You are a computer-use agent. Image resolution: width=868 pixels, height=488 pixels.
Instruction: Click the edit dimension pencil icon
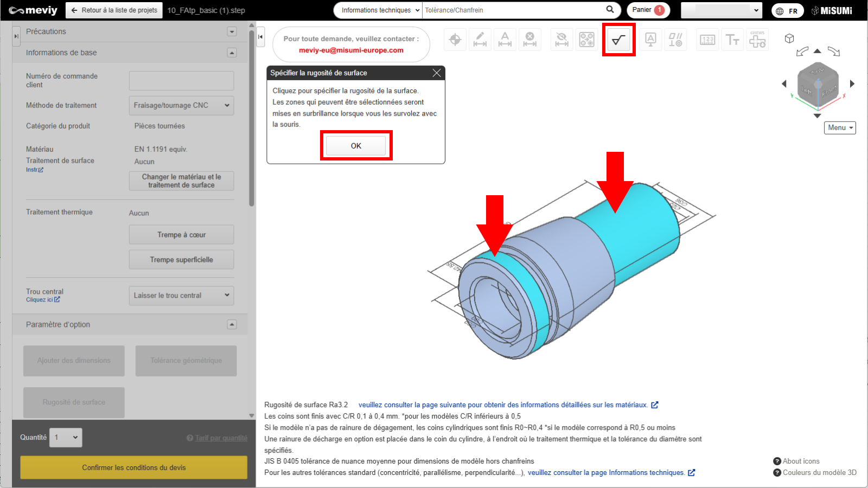click(x=480, y=40)
